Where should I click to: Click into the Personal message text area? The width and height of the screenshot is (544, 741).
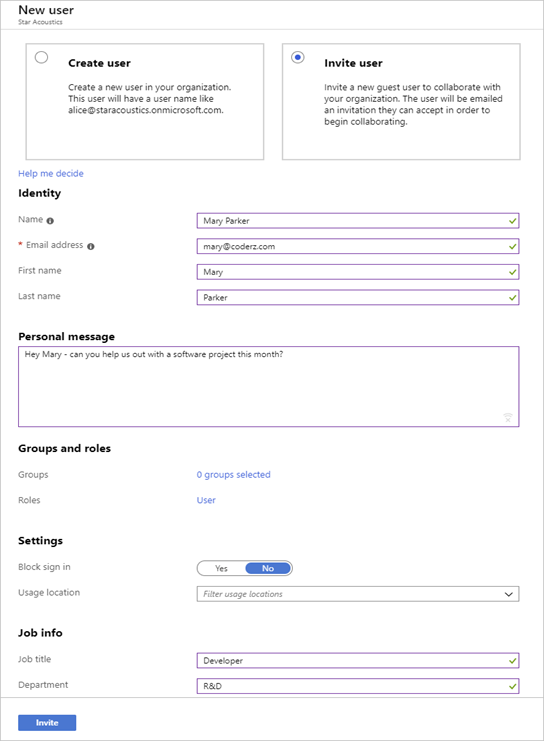(268, 387)
